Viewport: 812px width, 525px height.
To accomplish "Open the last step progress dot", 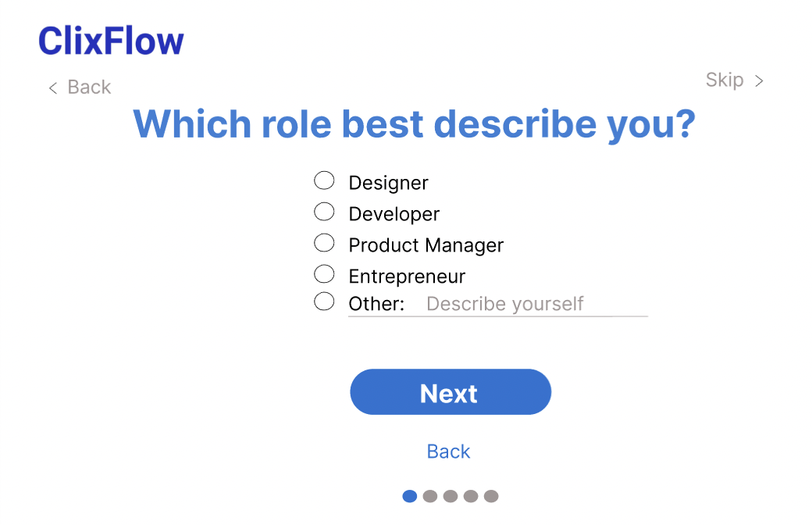I will point(490,496).
